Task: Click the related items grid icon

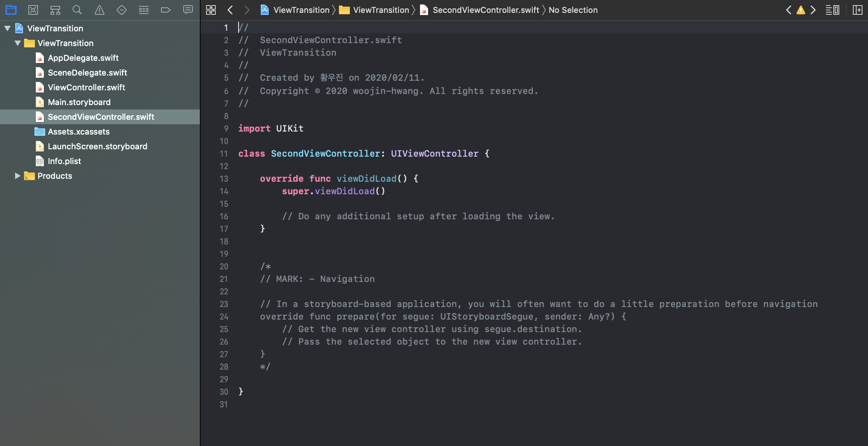Action: [211, 10]
